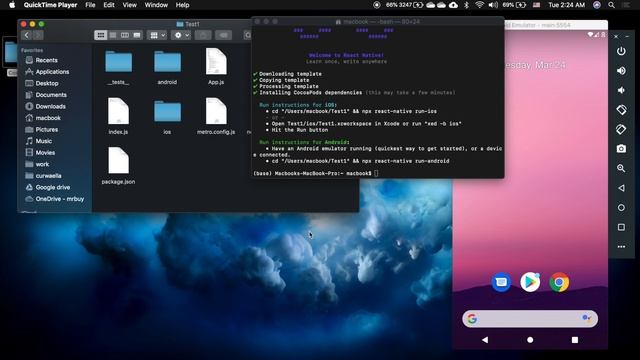Click the Google search bar on emulator
The height and width of the screenshot is (360, 640).
[x=530, y=318]
